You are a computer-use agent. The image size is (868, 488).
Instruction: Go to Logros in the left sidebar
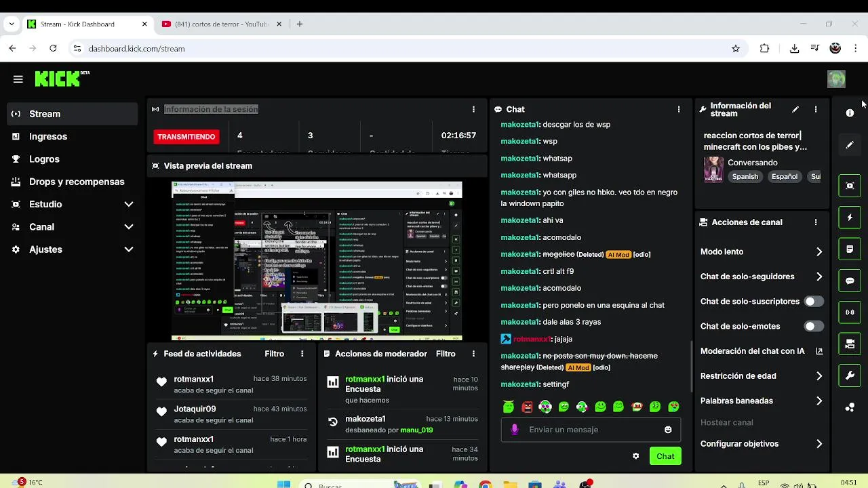[x=73, y=159]
